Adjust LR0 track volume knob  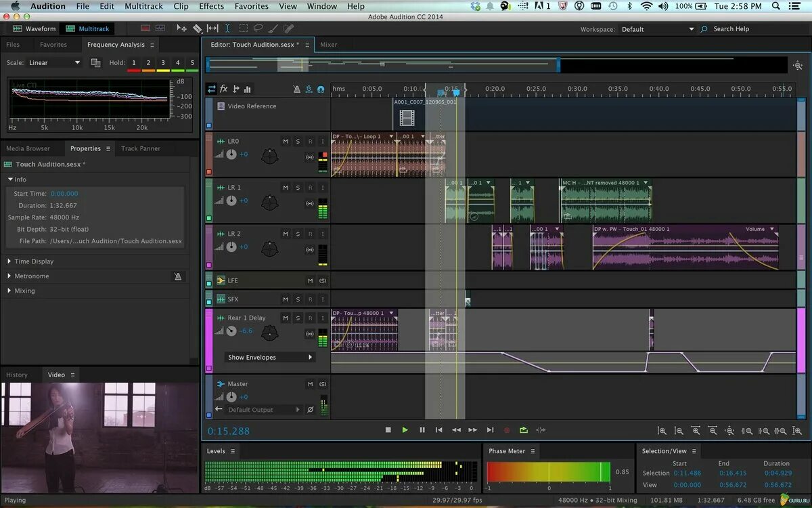click(x=231, y=154)
